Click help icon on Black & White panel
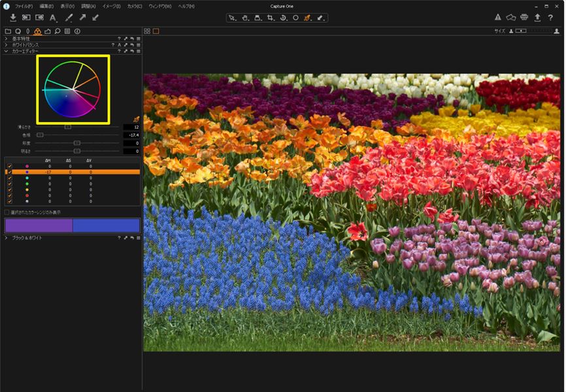566x392 pixels. (119, 238)
